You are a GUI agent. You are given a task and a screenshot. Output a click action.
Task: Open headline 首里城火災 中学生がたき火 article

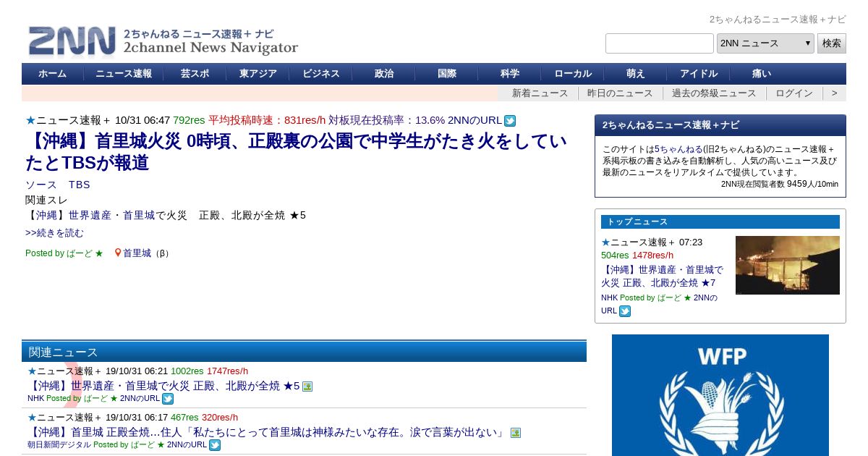click(x=296, y=152)
